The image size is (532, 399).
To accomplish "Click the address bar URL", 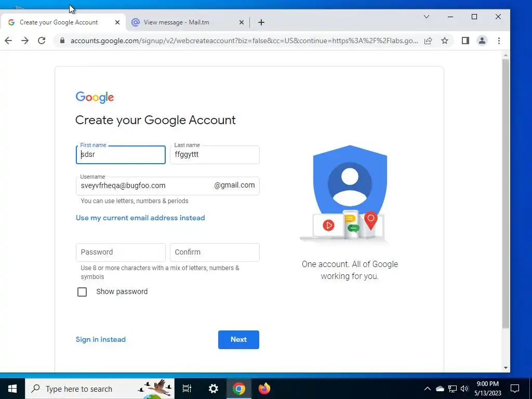I will pyautogui.click(x=244, y=41).
